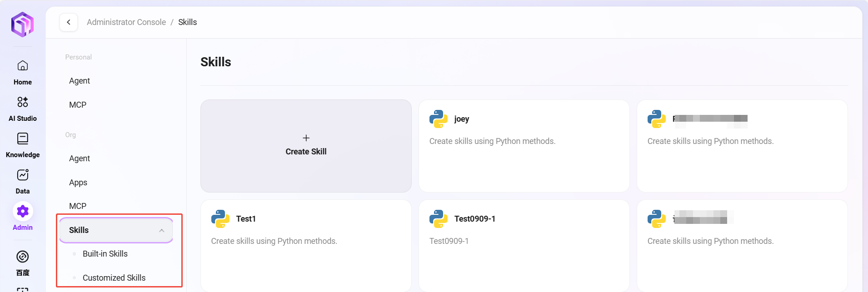Click the Create Skill button
868x292 pixels.
point(306,146)
